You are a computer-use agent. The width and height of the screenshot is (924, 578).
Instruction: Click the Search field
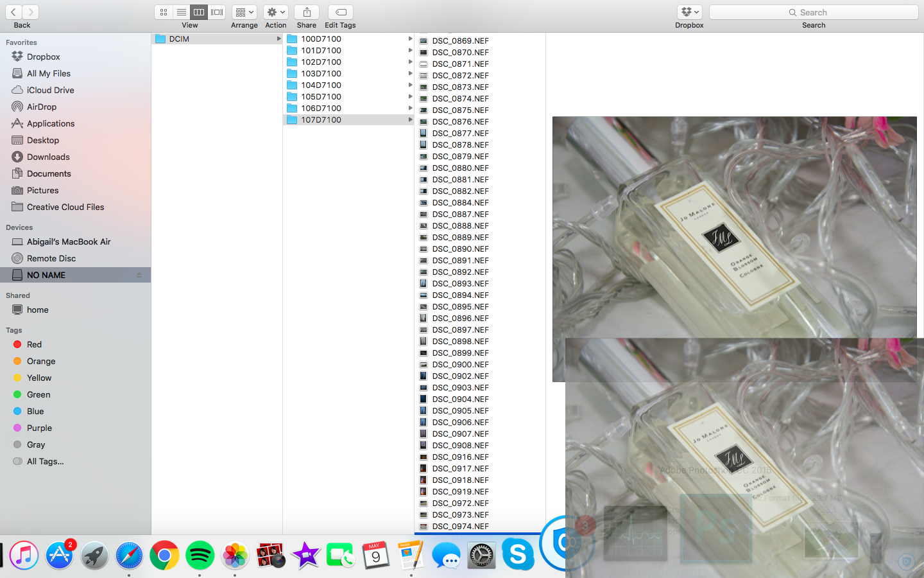[814, 12]
